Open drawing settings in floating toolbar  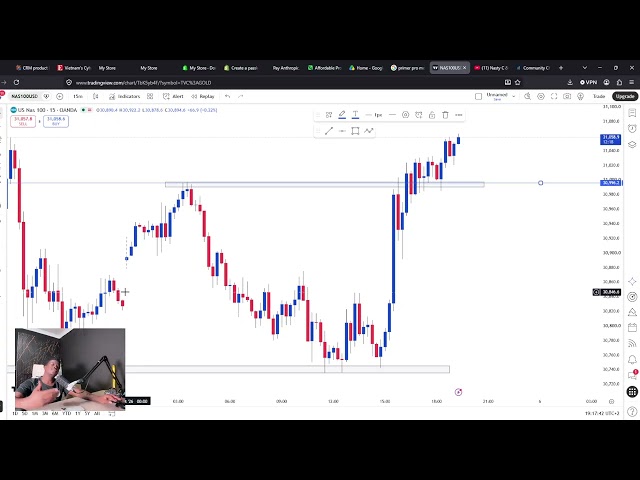tap(405, 115)
